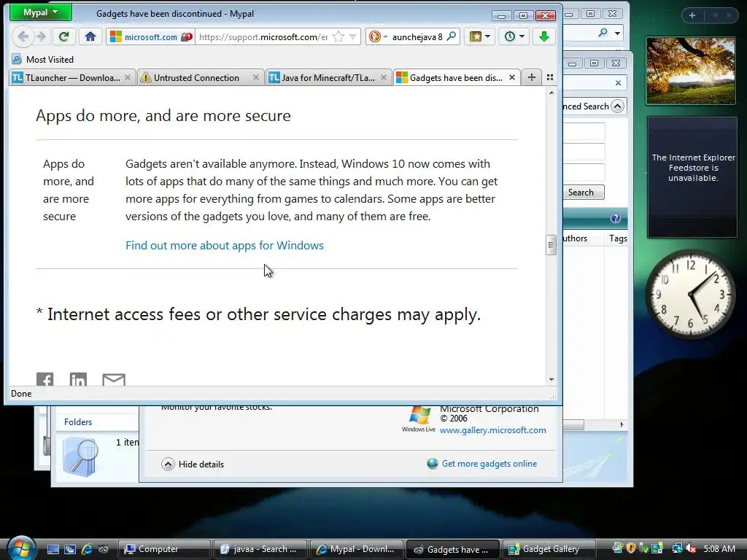
Task: Click the page scrollbar up arrow
Action: click(x=551, y=93)
